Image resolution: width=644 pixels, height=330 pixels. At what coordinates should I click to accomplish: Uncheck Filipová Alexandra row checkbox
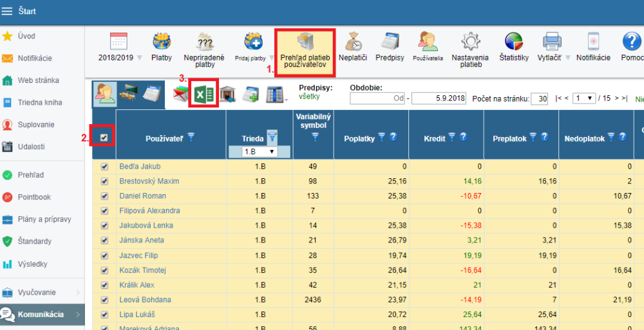104,211
